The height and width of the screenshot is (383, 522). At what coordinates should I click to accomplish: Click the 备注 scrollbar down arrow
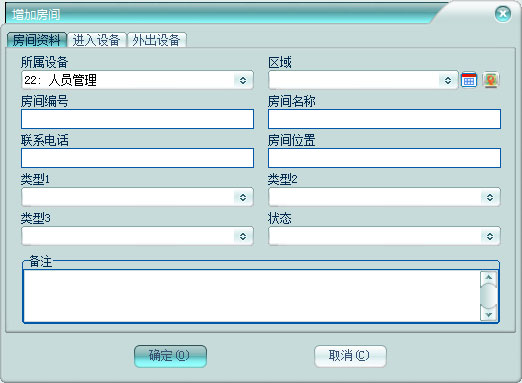[x=489, y=314]
